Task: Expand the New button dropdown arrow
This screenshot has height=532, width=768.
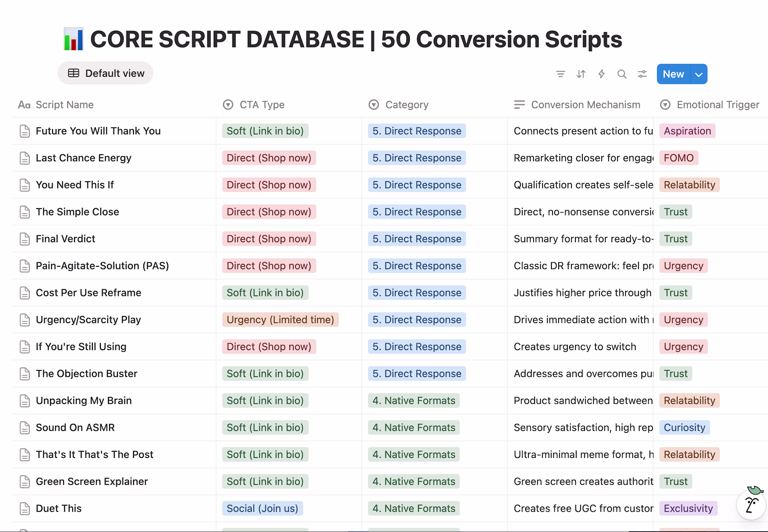Action: pos(699,74)
